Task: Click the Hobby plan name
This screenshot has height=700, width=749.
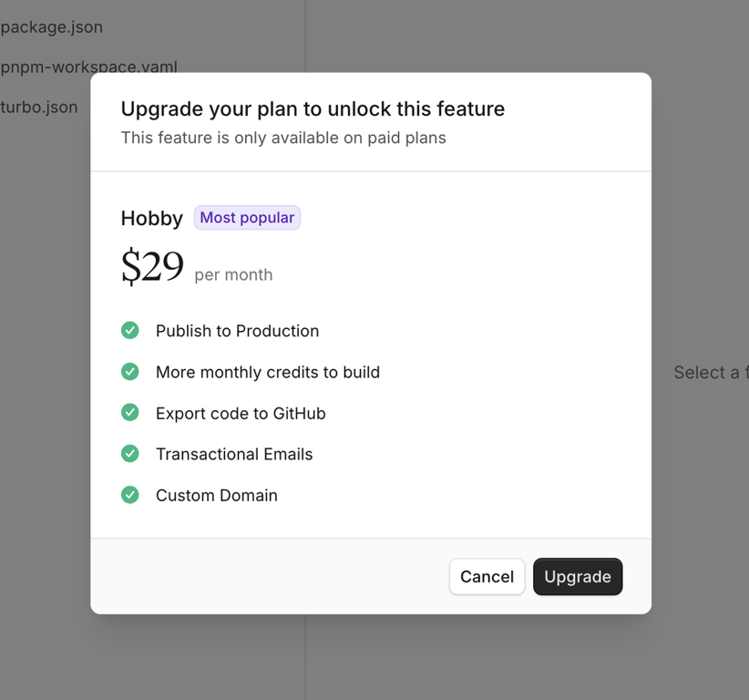Action: tap(152, 219)
